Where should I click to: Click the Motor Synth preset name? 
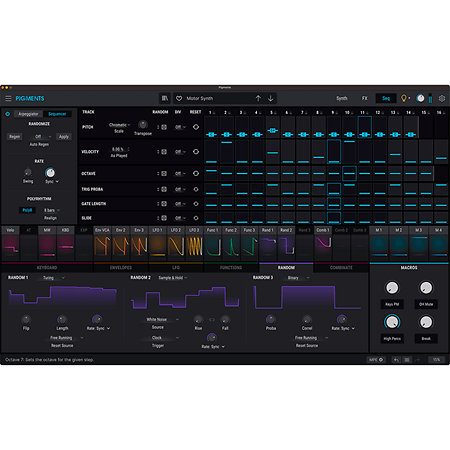(x=200, y=98)
